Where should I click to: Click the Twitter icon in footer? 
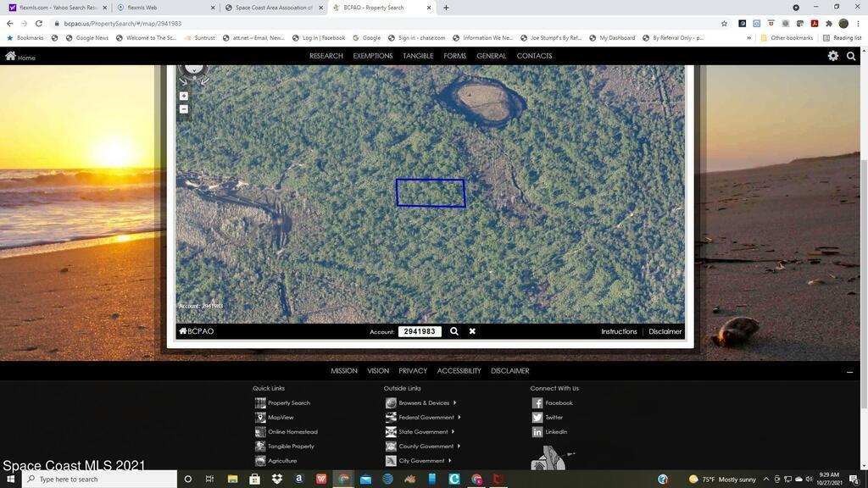click(537, 418)
